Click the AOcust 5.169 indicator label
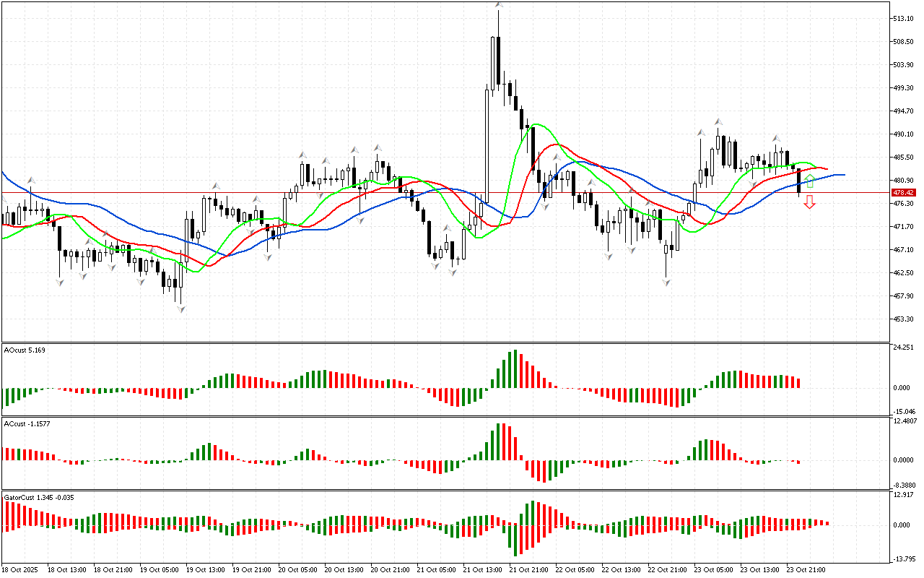The image size is (924, 578). 25,350
